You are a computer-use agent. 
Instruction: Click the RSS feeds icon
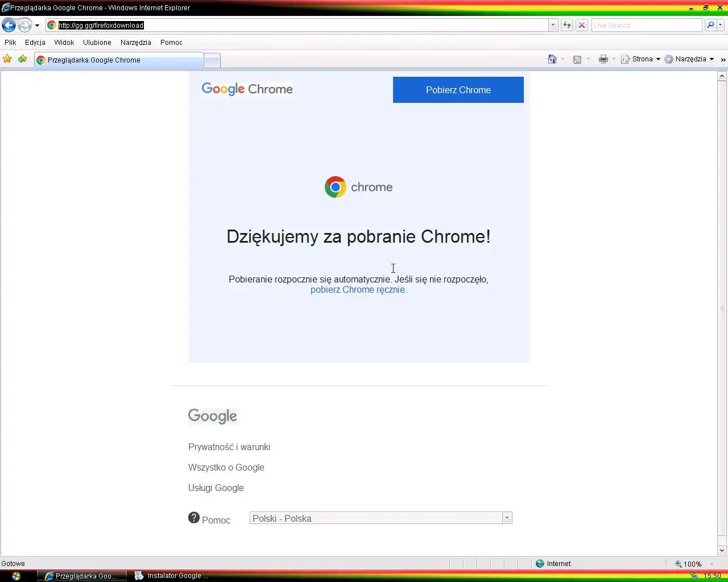click(x=577, y=59)
